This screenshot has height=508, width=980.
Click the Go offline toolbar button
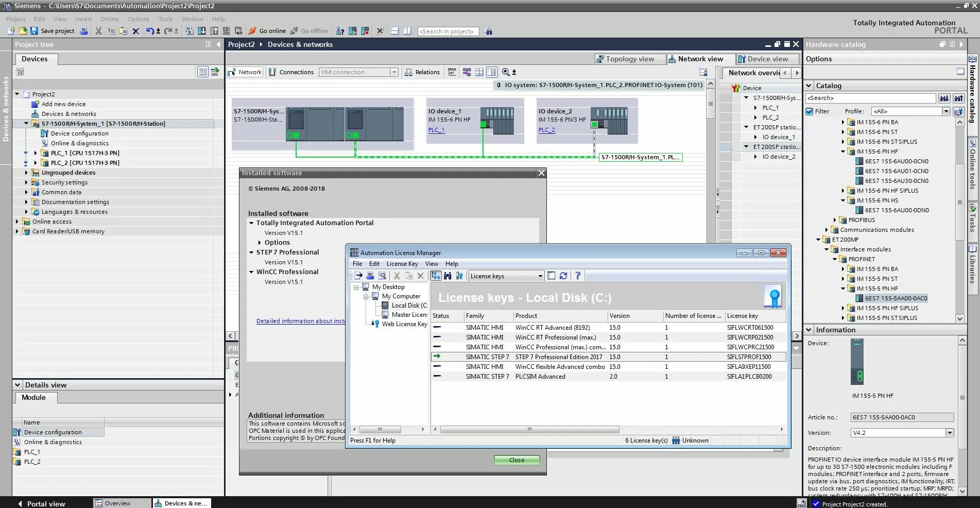(309, 31)
